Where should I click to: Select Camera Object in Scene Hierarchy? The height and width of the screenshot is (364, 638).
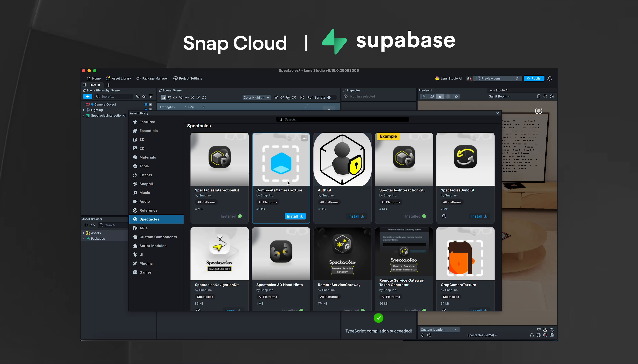105,105
